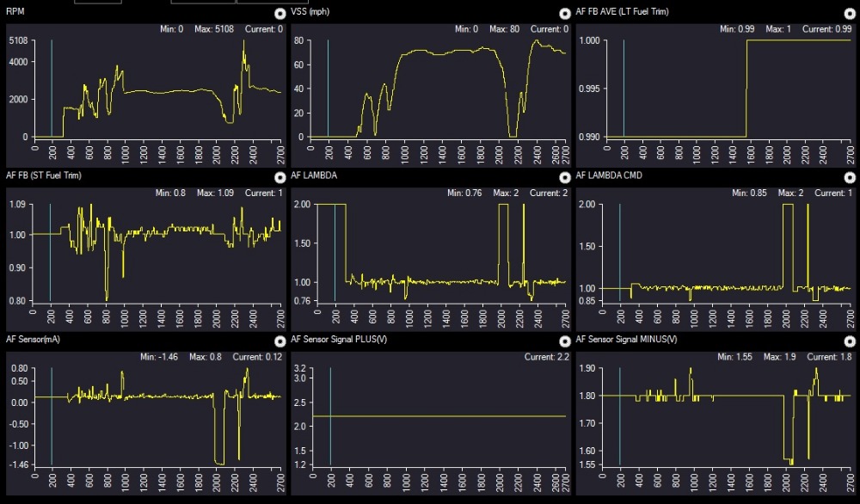The image size is (860, 504).
Task: Click cyan cursor line in AF Sensor Signal MINUS graph
Action: click(620, 413)
